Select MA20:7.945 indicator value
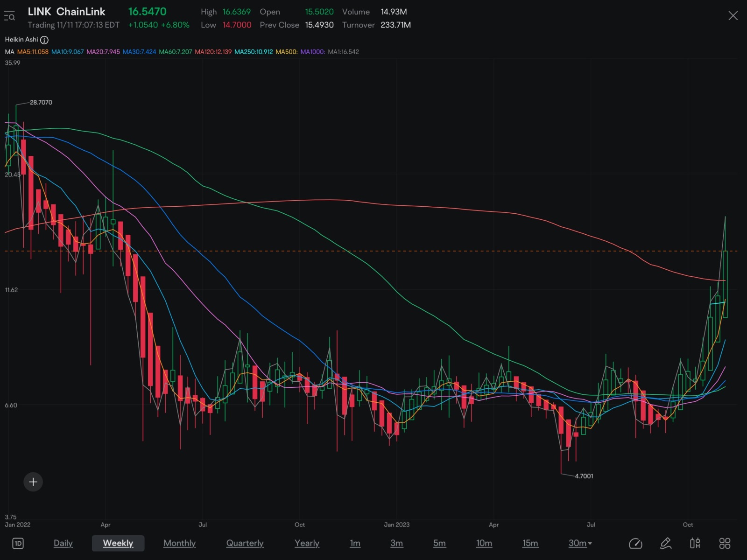 pyautogui.click(x=103, y=52)
